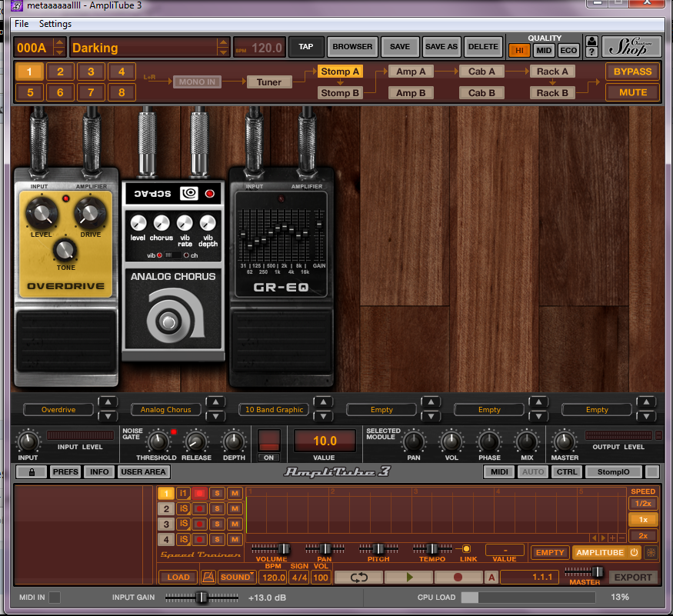The height and width of the screenshot is (616, 673).
Task: Click the "A" button beside the transport record button
Action: pos(491,578)
